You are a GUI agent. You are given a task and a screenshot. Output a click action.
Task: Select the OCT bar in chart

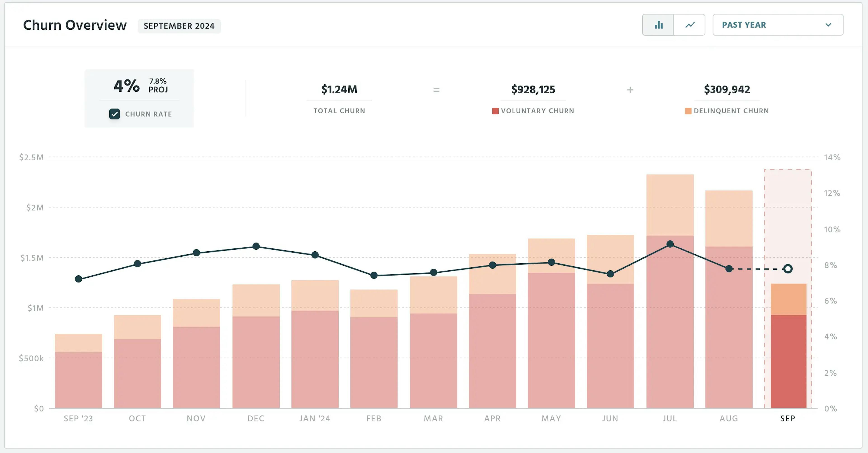(x=137, y=362)
